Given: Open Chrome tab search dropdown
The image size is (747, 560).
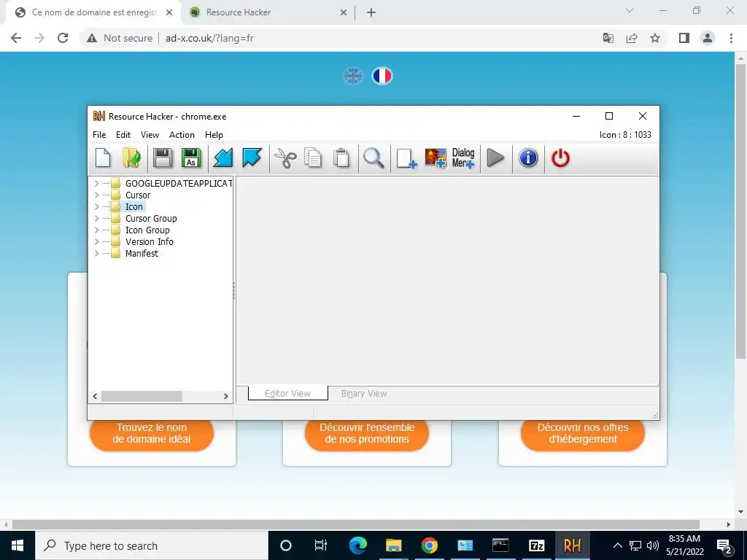Looking at the screenshot, I should click(630, 10).
